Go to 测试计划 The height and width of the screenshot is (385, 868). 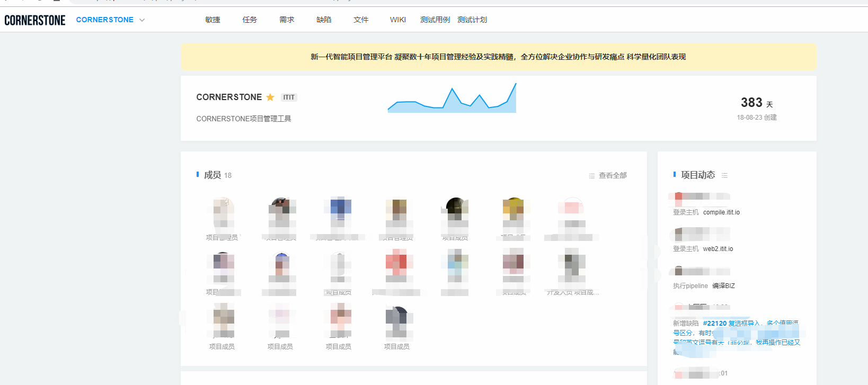[472, 20]
